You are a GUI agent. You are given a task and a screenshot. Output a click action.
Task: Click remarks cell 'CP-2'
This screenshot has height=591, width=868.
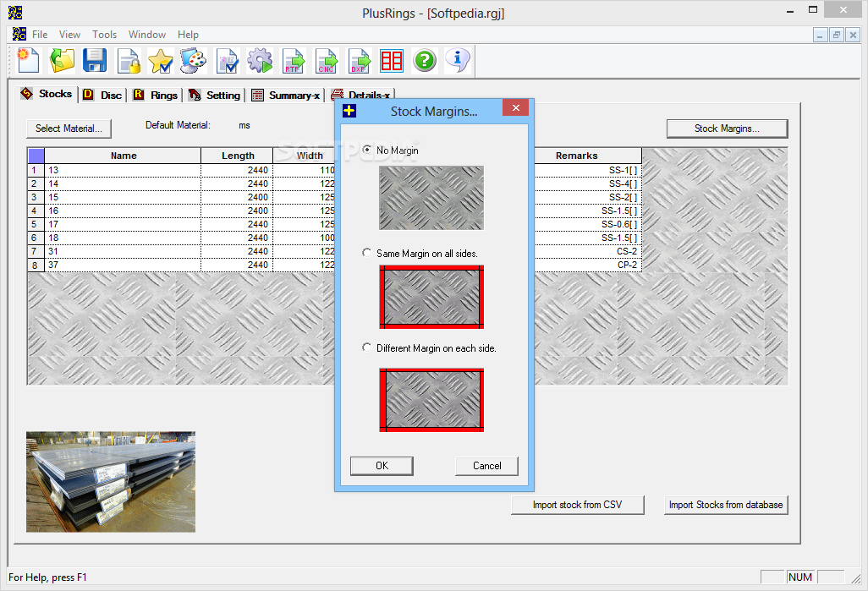click(588, 265)
